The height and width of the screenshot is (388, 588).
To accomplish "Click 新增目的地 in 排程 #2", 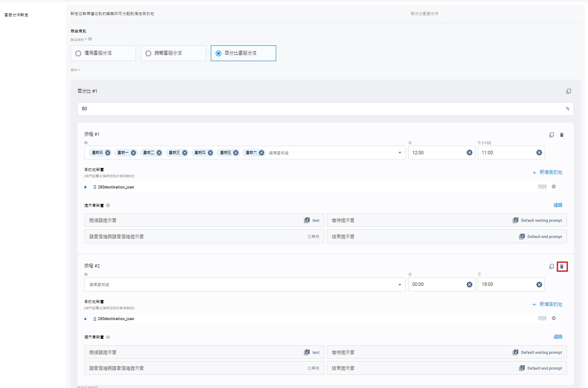I will coord(547,304).
